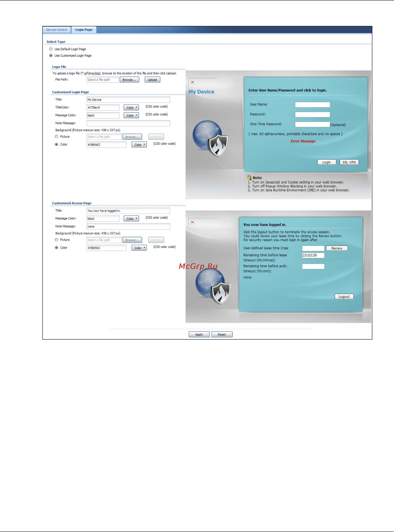The width and height of the screenshot is (394, 532).
Task: Click Browse for the logo file
Action: pyautogui.click(x=129, y=80)
